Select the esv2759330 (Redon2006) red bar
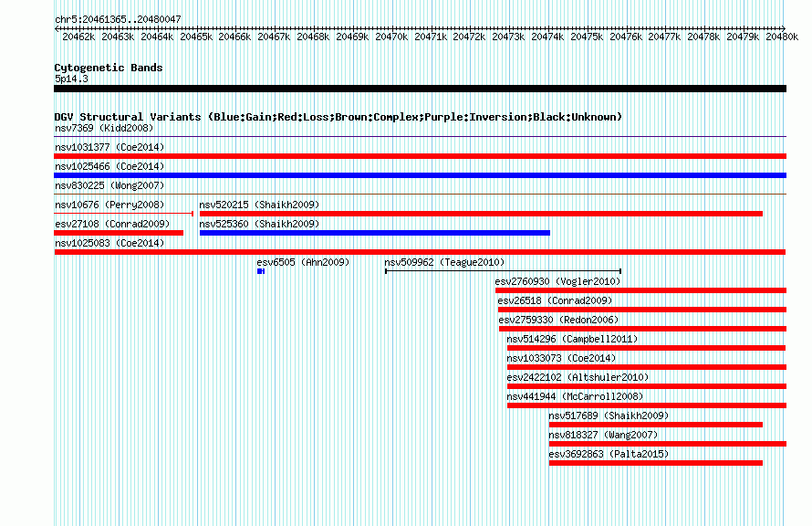 pos(642,329)
